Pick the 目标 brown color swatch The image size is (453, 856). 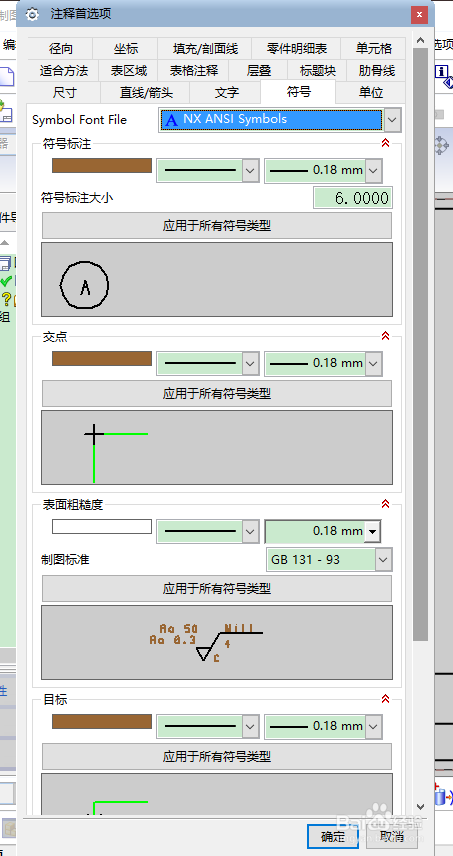coord(102,721)
